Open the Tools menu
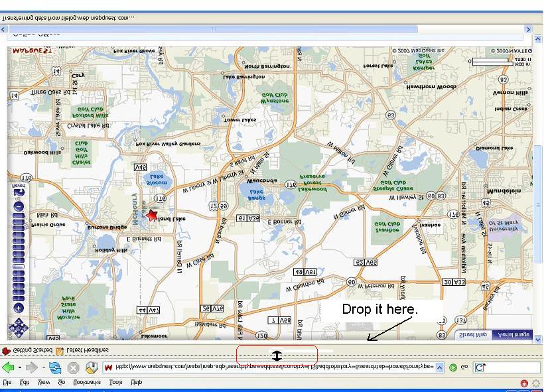544x392 pixels. (116, 383)
